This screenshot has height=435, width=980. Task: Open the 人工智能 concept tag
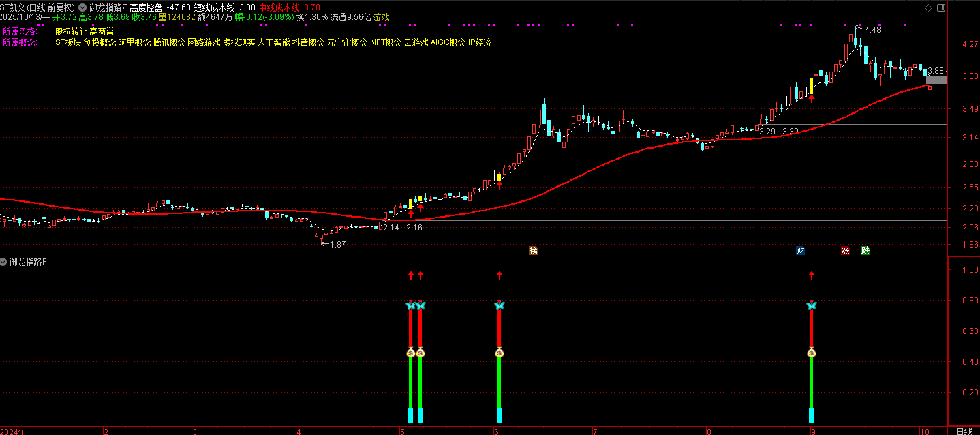(273, 42)
